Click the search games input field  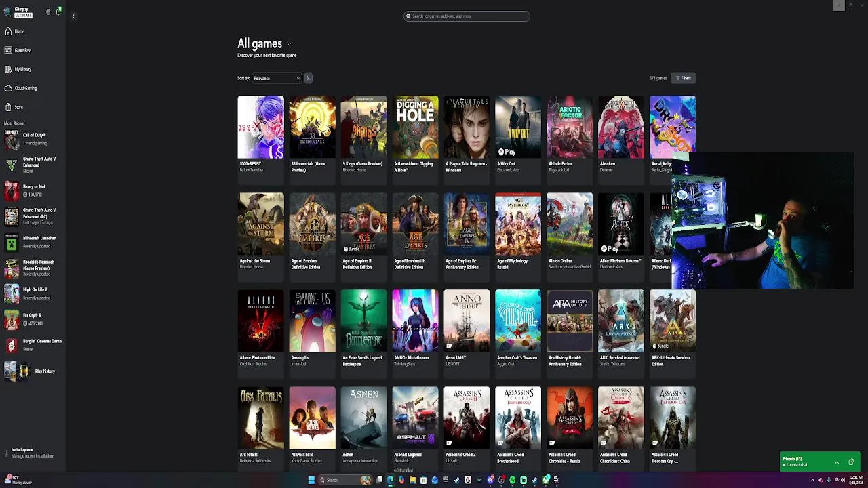click(467, 16)
